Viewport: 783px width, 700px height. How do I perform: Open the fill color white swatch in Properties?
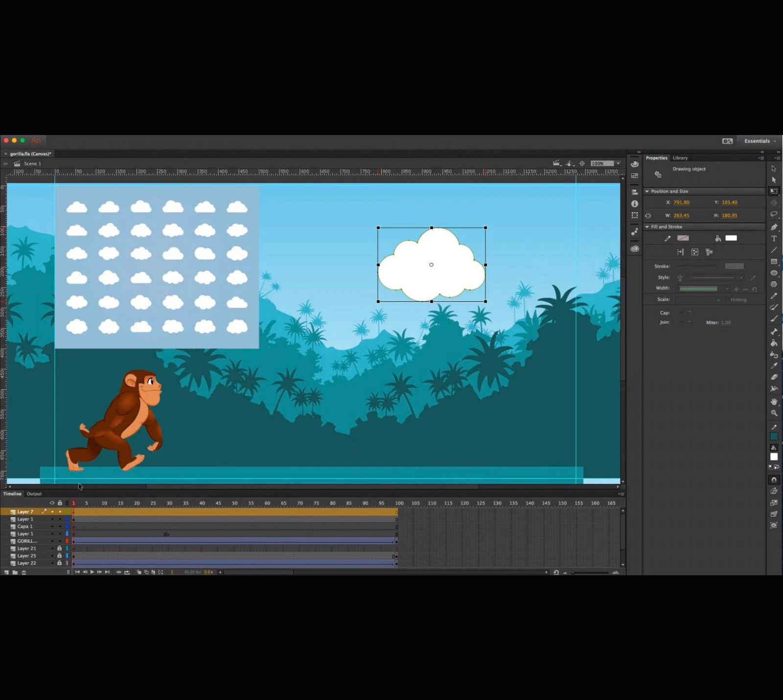(731, 238)
